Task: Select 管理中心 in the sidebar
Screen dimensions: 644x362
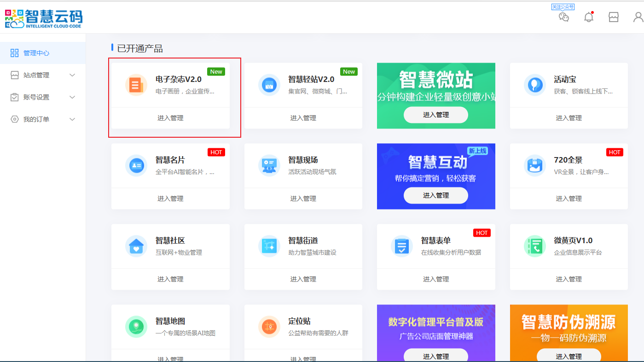Action: pos(36,53)
